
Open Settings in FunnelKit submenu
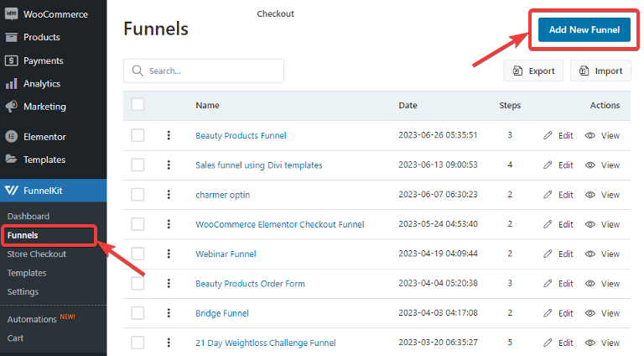23,292
